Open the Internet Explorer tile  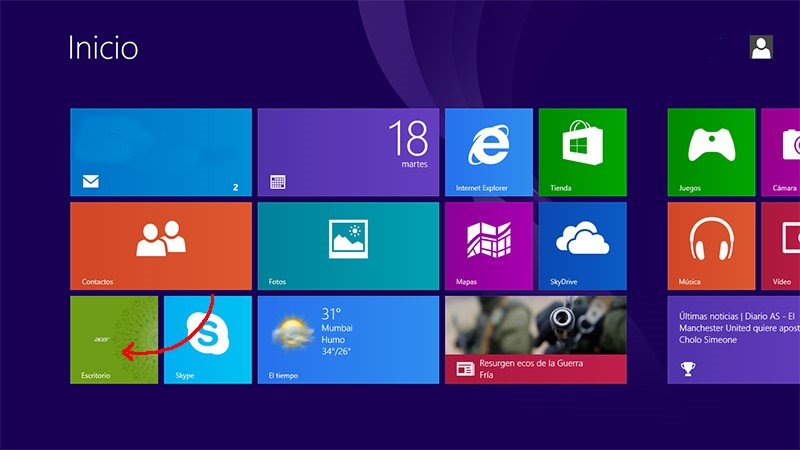(488, 152)
